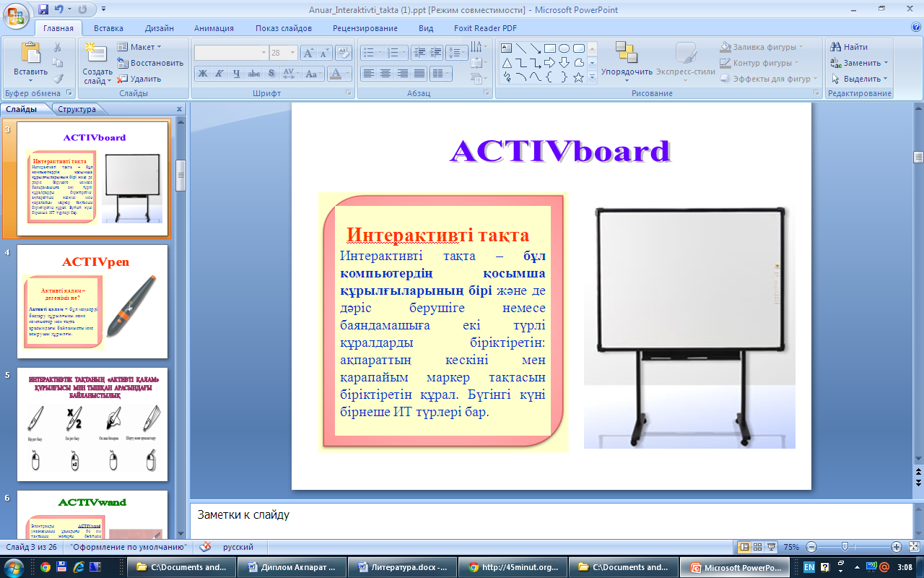Click the Paste (Вставить) clipboard icon

pyautogui.click(x=30, y=53)
